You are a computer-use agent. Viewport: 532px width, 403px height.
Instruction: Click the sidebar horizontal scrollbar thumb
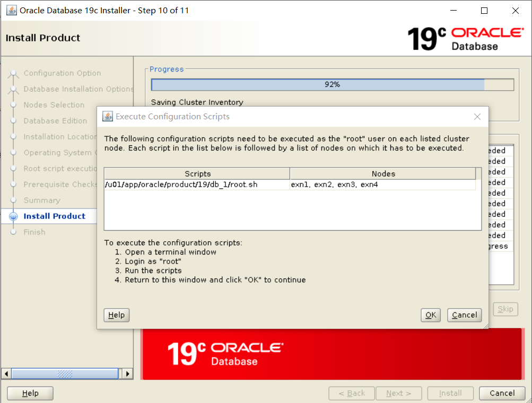pyautogui.click(x=65, y=374)
